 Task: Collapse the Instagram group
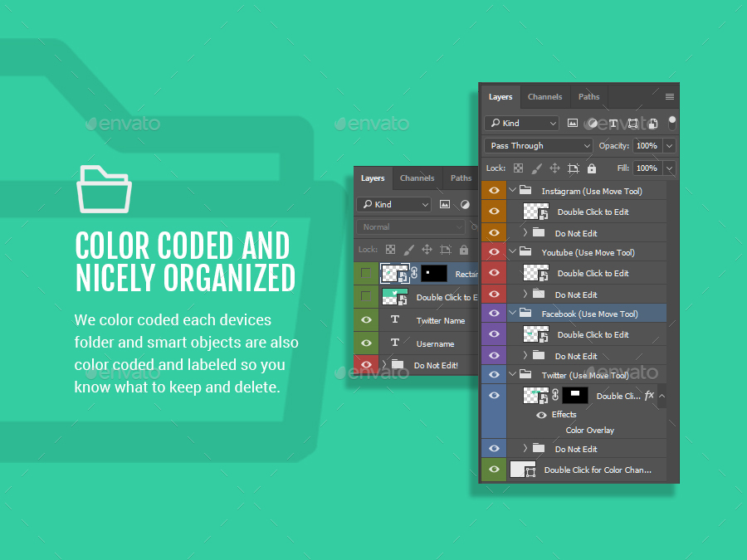(513, 190)
